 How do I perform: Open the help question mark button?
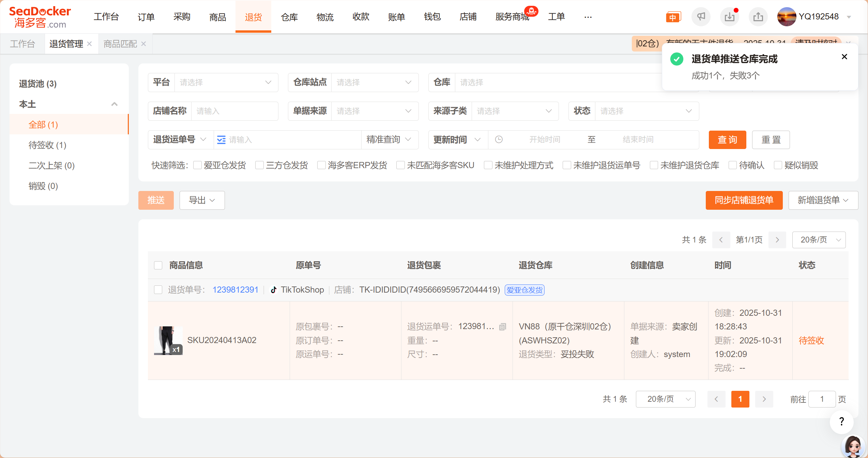[x=841, y=422]
